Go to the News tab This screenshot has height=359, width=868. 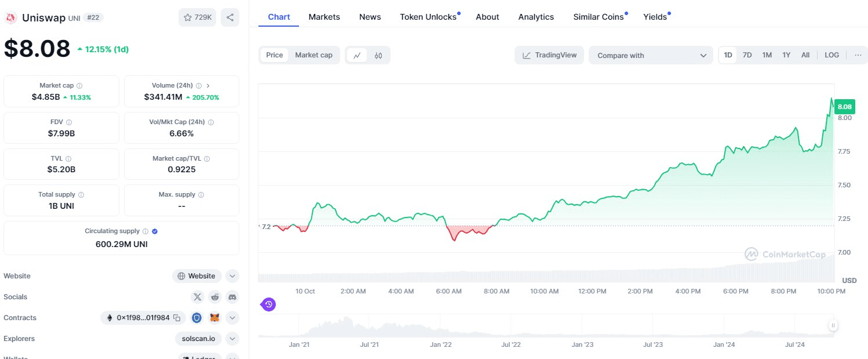370,17
